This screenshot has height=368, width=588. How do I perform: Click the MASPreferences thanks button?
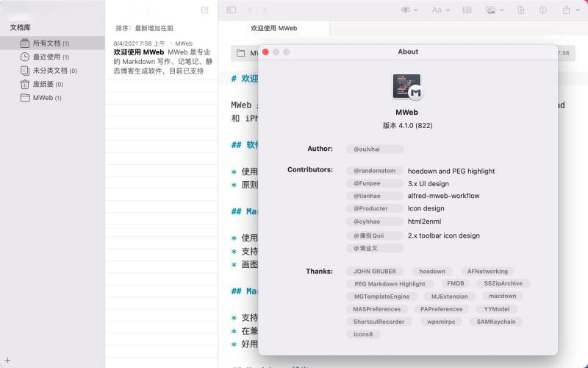point(377,309)
